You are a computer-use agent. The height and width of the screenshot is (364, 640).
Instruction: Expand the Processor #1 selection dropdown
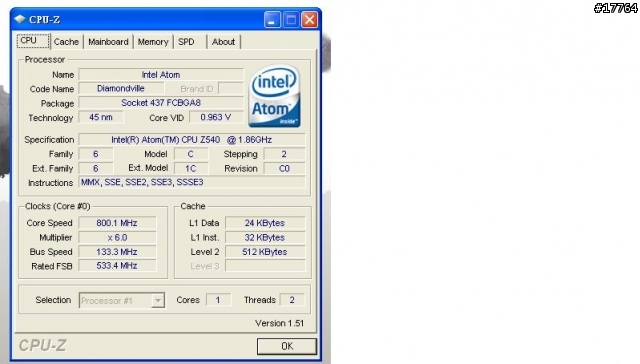point(158,301)
